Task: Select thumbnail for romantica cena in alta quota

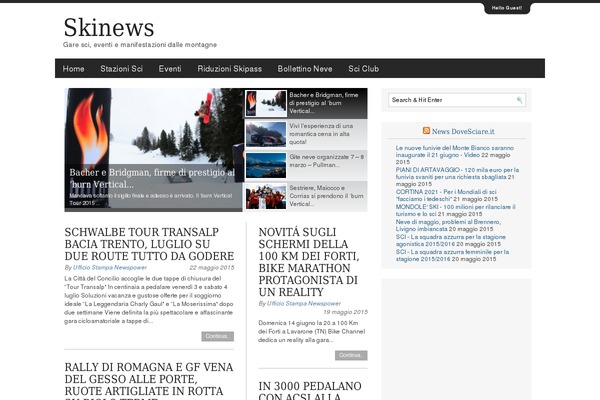Action: pos(266,134)
